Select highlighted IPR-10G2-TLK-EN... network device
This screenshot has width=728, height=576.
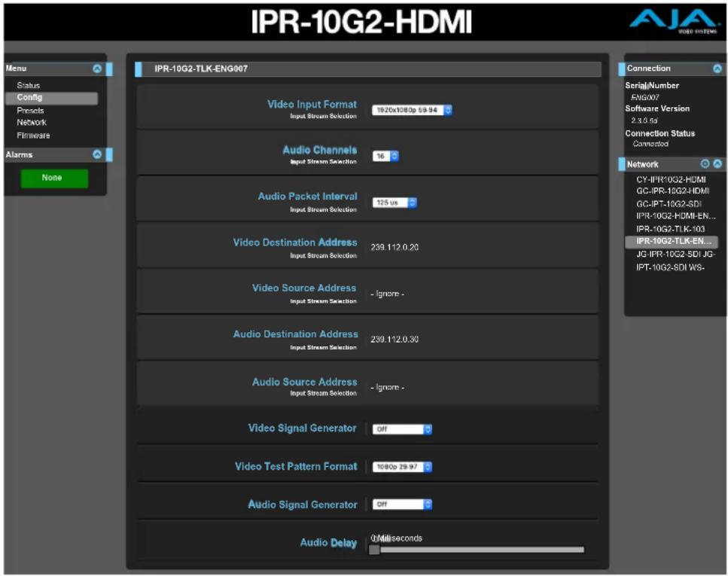pos(672,242)
